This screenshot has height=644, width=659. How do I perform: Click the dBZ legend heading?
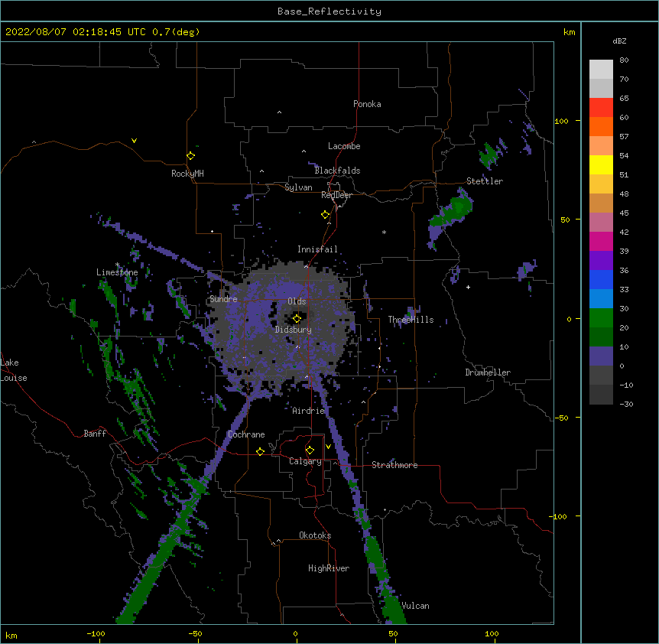[x=619, y=41]
